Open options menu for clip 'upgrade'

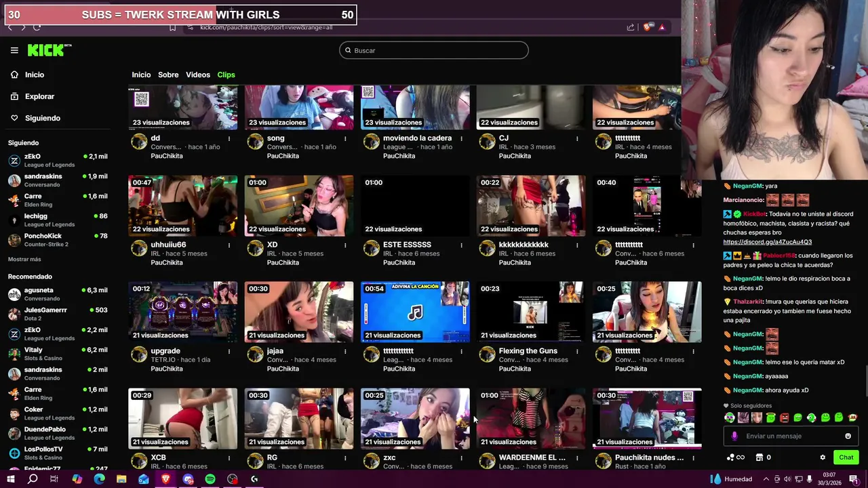229,351
